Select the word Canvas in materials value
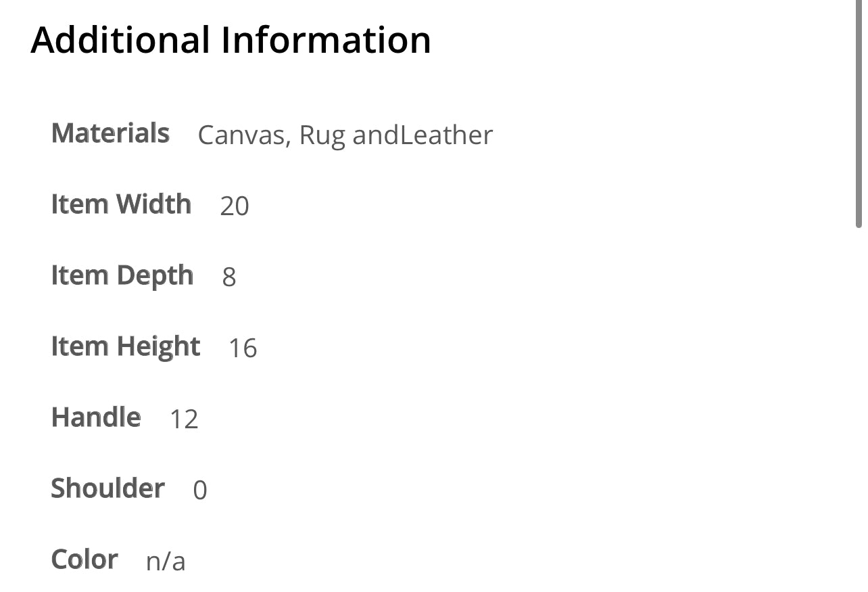This screenshot has height=592, width=868. 241,135
